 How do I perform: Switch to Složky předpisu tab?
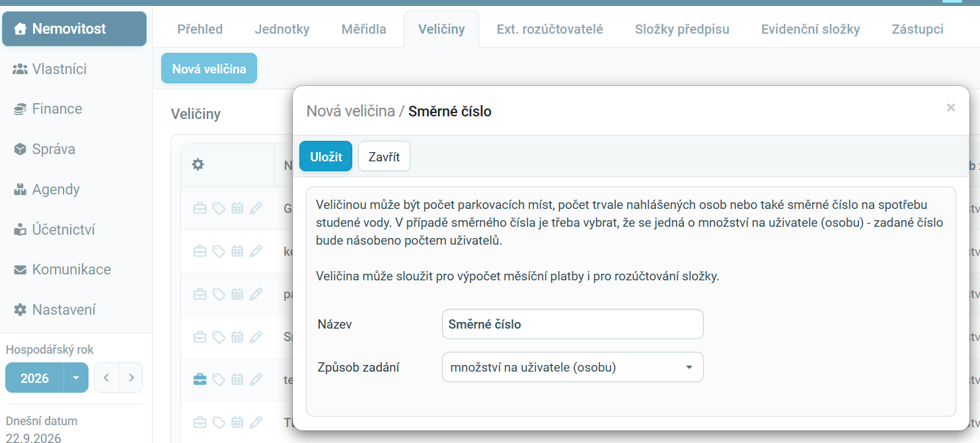pos(682,29)
